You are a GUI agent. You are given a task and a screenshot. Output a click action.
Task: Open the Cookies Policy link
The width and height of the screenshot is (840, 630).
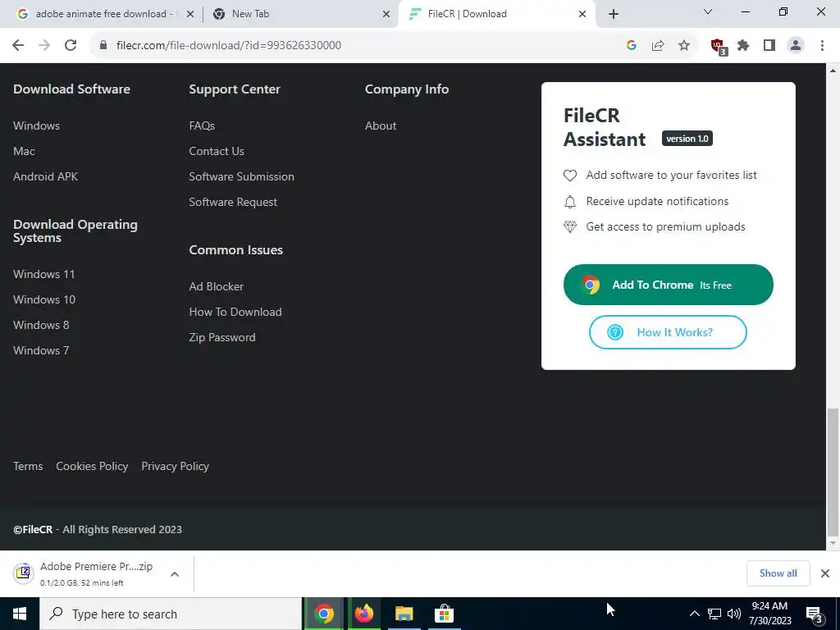point(92,466)
